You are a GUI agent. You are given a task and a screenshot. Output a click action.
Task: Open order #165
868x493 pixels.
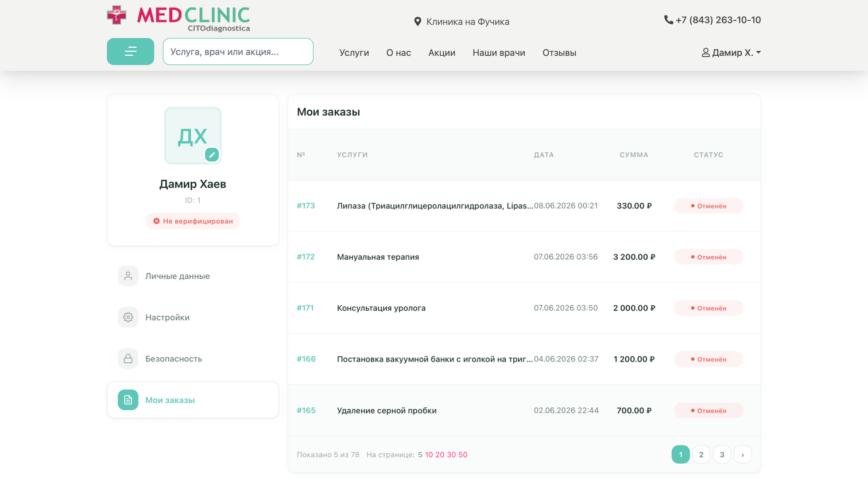(x=307, y=410)
